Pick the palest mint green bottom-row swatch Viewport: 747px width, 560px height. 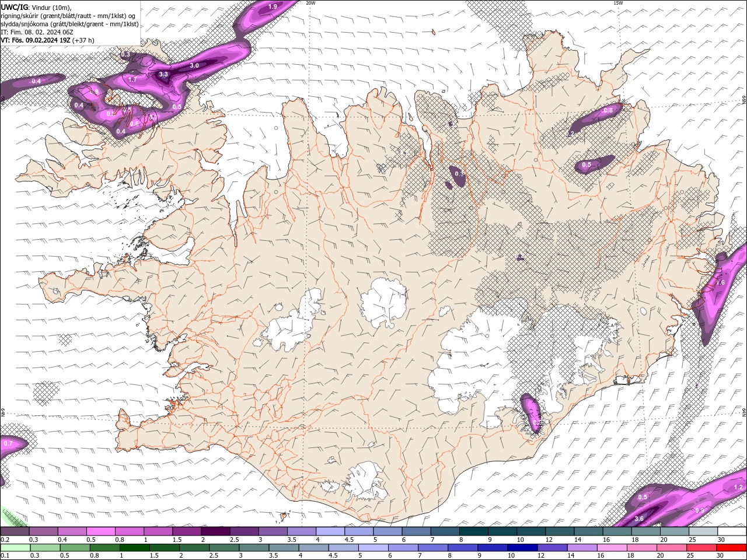[15, 548]
